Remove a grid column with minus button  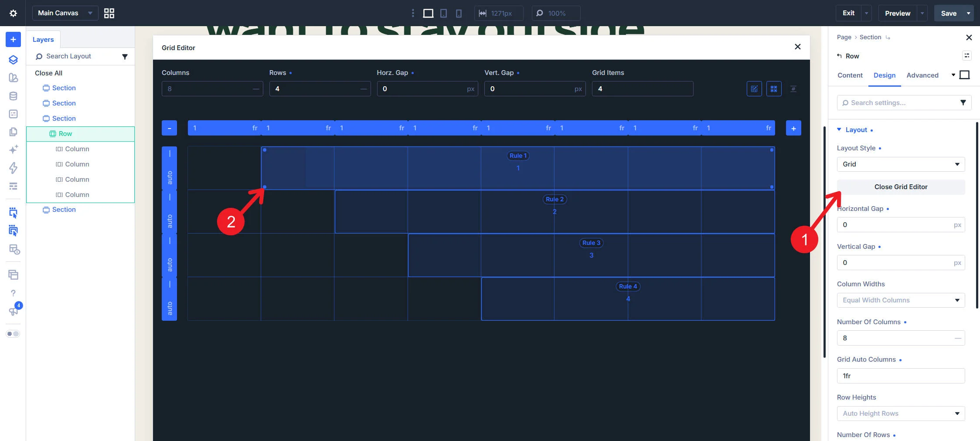tap(169, 128)
